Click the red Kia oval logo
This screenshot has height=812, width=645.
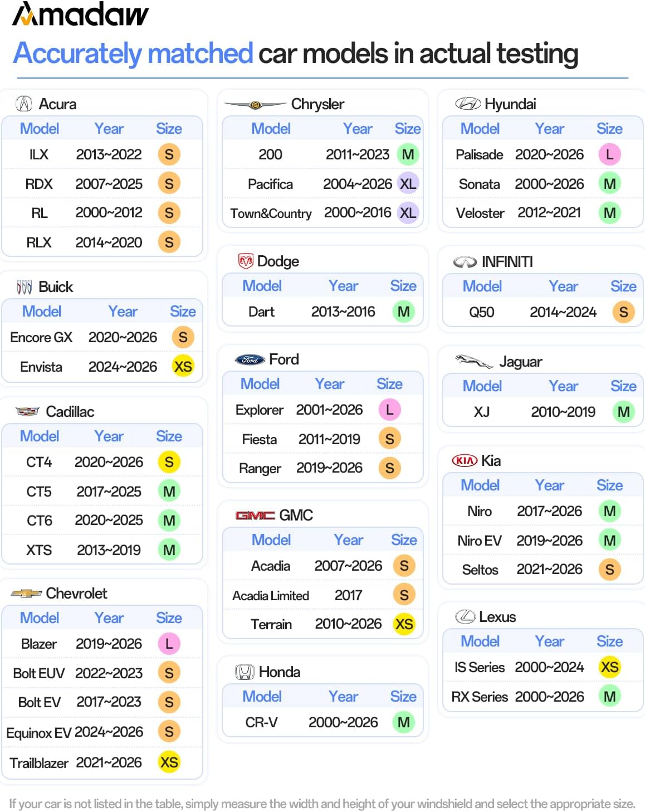[465, 460]
